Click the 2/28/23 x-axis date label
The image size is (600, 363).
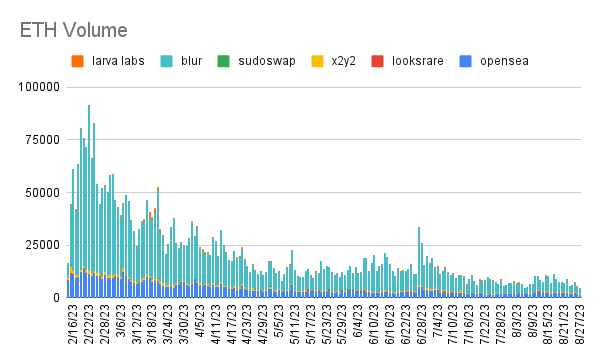coord(104,324)
